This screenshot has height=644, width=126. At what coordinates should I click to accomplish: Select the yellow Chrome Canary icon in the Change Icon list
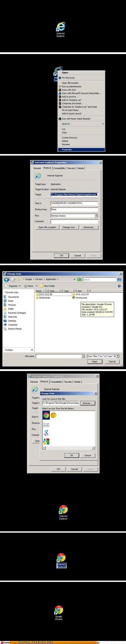(x=53, y=415)
